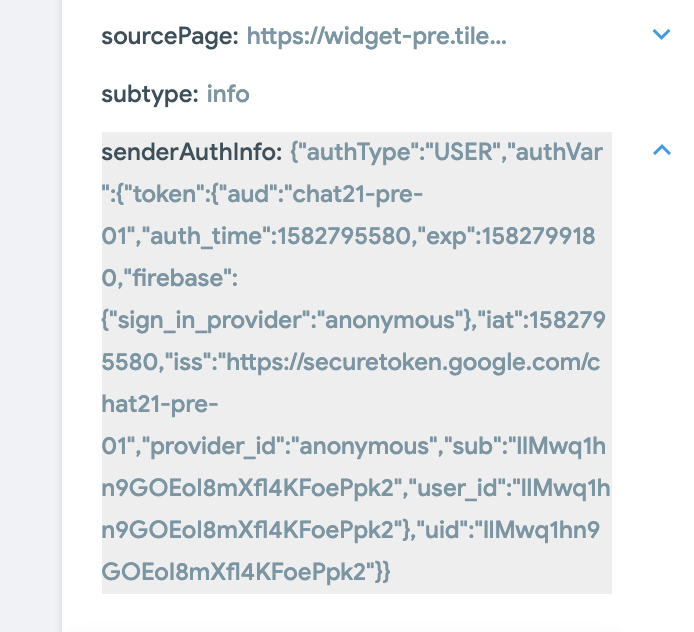Click the senderAuthInfo attribute label
The width and height of the screenshot is (694, 632).
192,152
